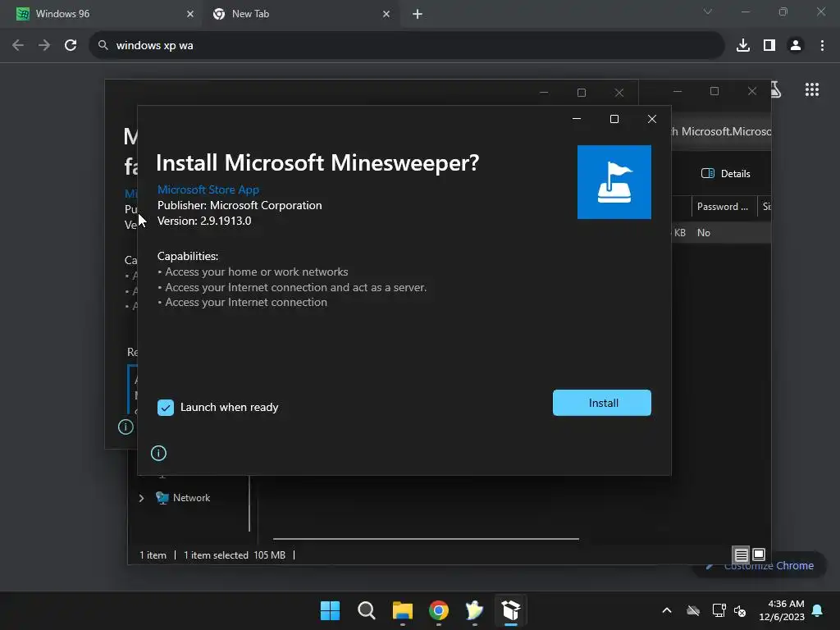The width and height of the screenshot is (840, 630).
Task: Open Chrome downloads
Action: 742,46
